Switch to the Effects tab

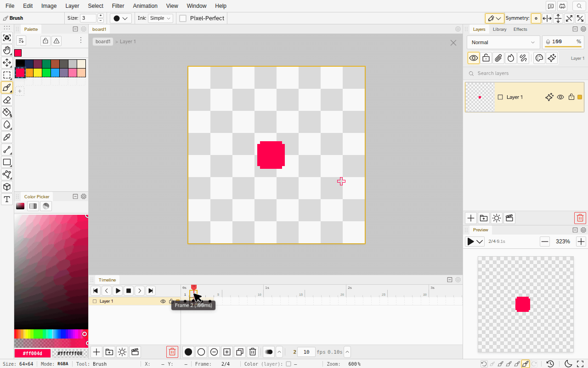[520, 29]
